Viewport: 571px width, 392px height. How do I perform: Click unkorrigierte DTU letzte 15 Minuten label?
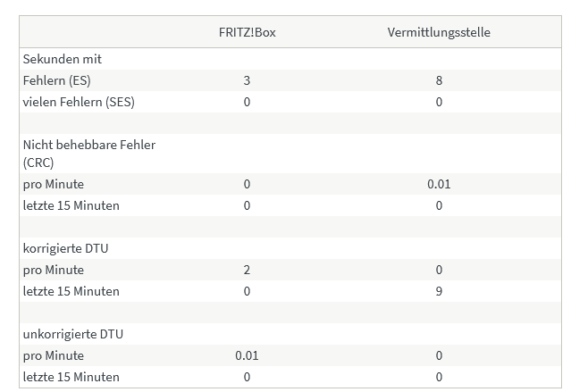click(x=71, y=377)
